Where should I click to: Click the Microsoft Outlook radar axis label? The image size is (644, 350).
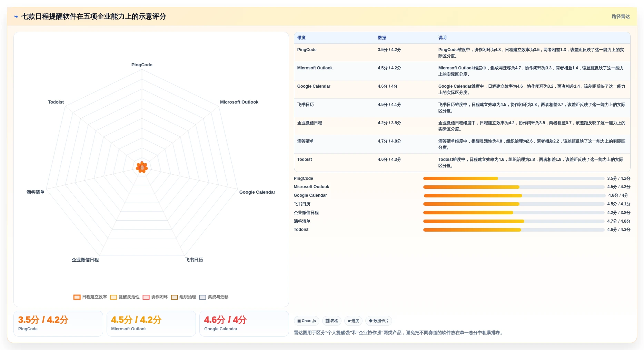click(x=239, y=102)
